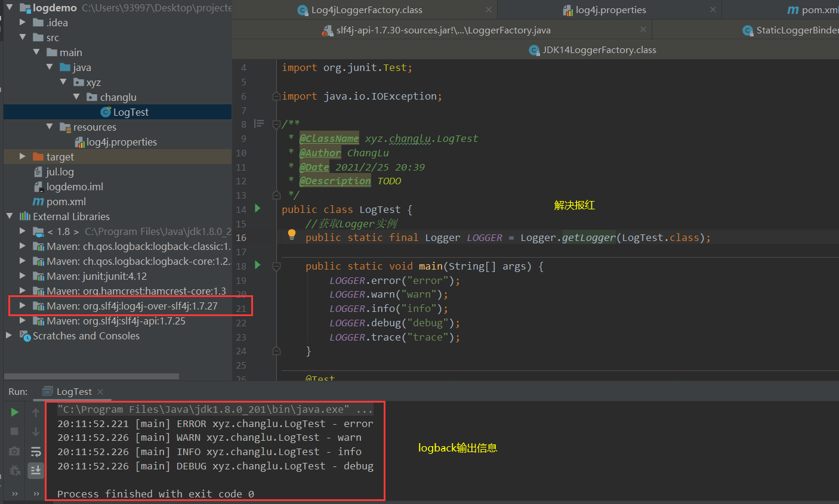
Task: Click "Process finished with exit code 0" text
Action: [x=156, y=494]
